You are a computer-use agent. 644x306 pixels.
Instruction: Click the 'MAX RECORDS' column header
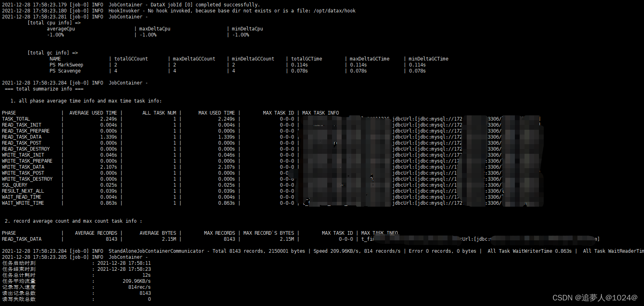(219, 233)
